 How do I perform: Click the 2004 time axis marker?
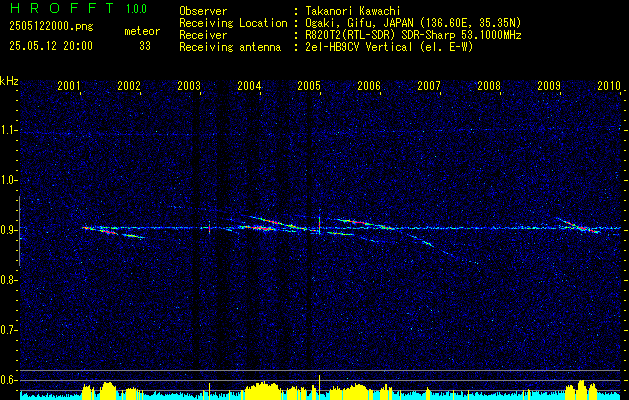[x=249, y=85]
